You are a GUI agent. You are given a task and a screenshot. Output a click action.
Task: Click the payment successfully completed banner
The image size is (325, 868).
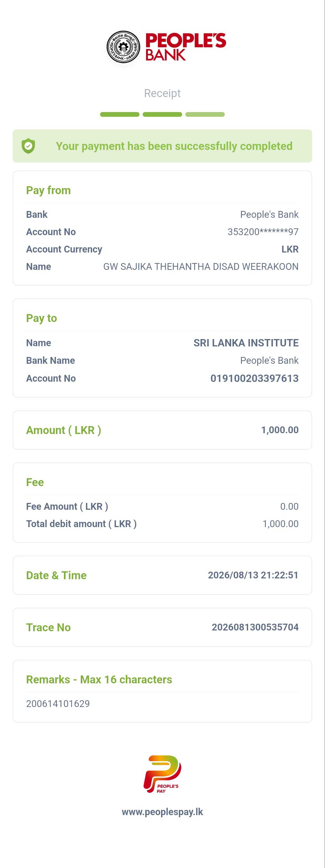tap(162, 146)
